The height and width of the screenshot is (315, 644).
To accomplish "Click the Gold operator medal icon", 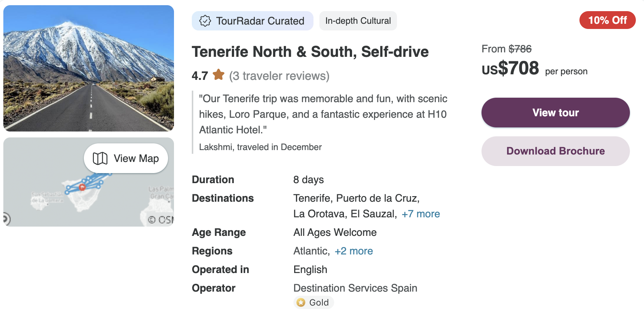I will click(x=301, y=303).
